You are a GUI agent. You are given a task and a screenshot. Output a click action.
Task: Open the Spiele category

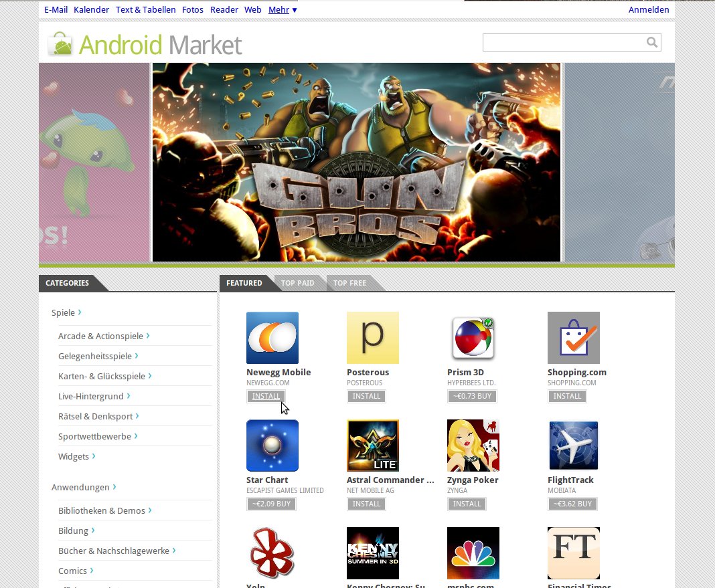point(66,312)
